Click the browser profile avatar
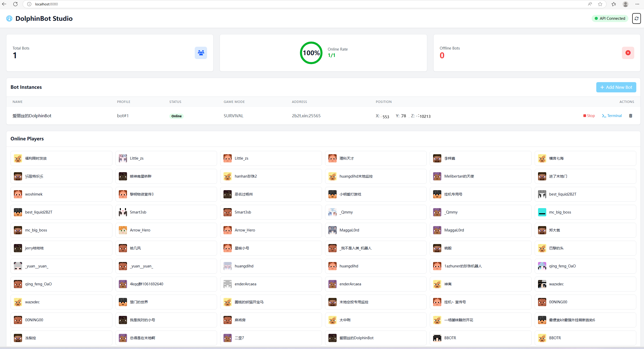The width and height of the screenshot is (644, 349). tap(625, 4)
